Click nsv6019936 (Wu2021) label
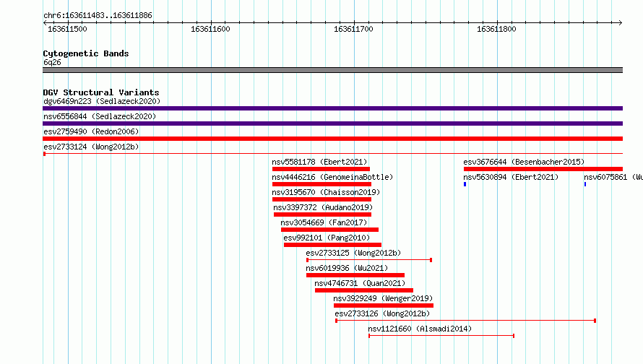The image size is (643, 364). pos(347,268)
